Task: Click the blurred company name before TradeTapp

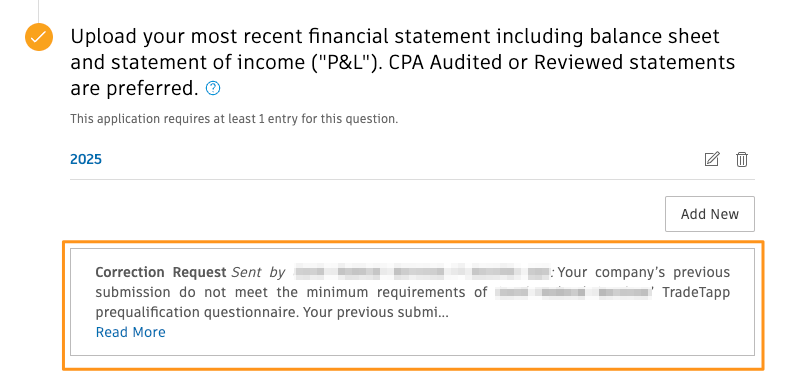Action: coord(574,293)
